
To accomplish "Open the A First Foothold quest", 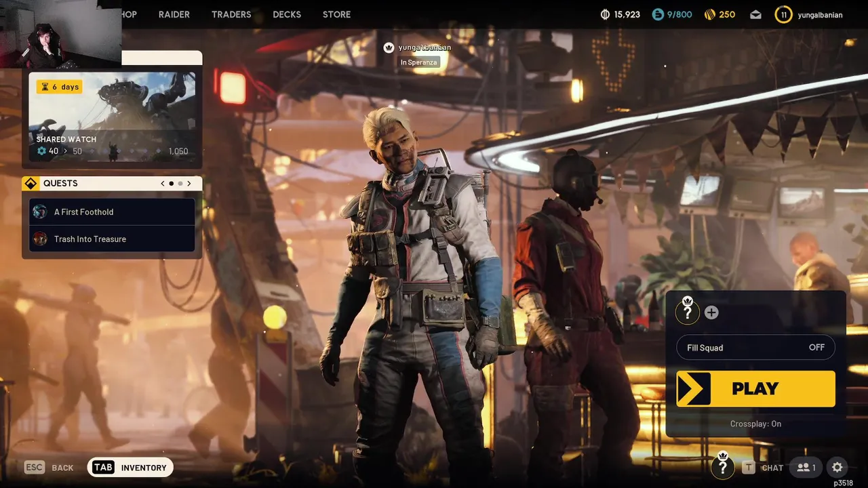I will (112, 211).
